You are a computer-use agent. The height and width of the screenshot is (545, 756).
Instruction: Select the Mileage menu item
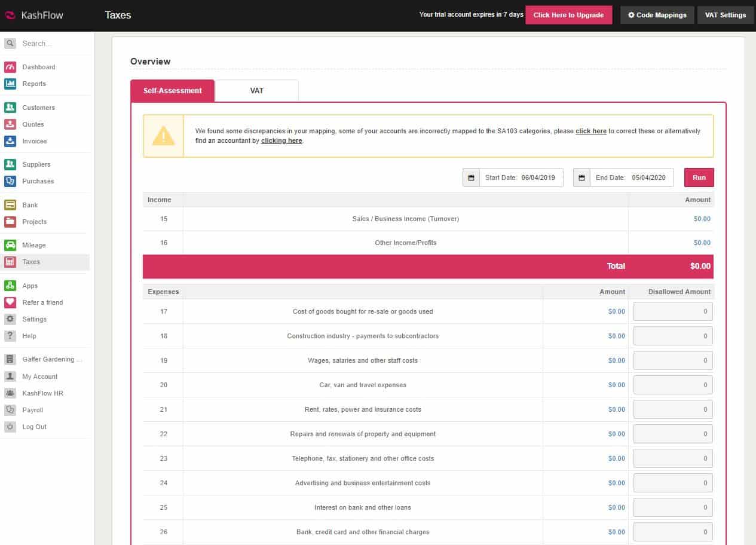click(x=34, y=245)
